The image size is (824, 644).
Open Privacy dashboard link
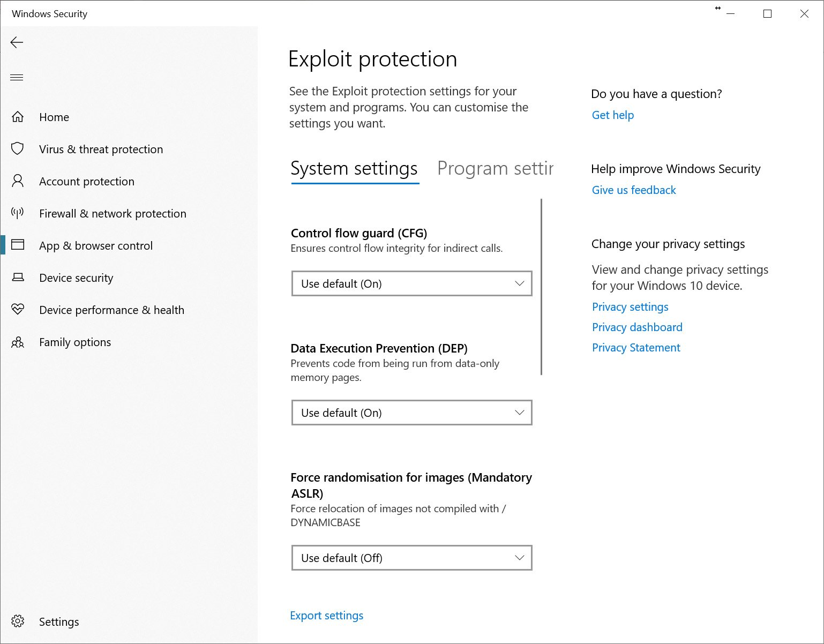click(637, 327)
